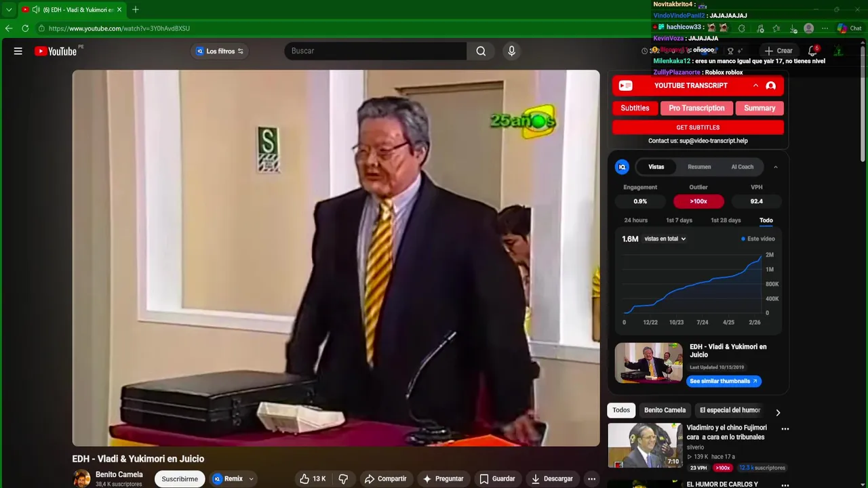Collapse the vidIQ stats panel
This screenshot has width=868, height=488.
click(776, 167)
